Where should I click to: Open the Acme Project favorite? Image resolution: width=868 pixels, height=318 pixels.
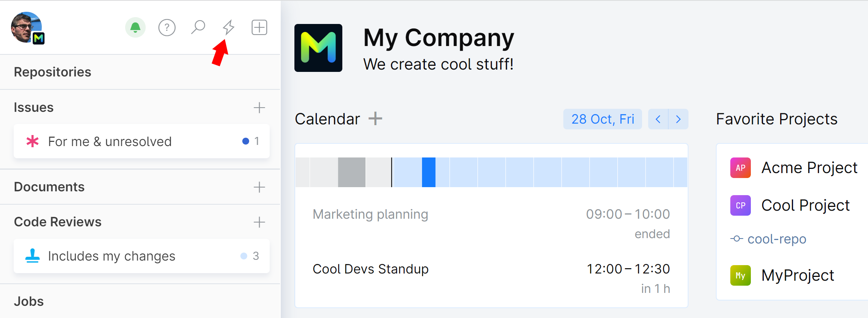[809, 168]
